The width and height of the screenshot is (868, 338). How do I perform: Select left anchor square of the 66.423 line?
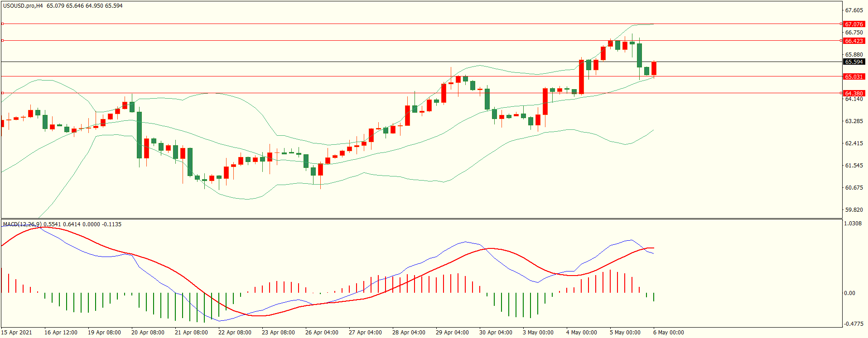[x=3, y=40]
